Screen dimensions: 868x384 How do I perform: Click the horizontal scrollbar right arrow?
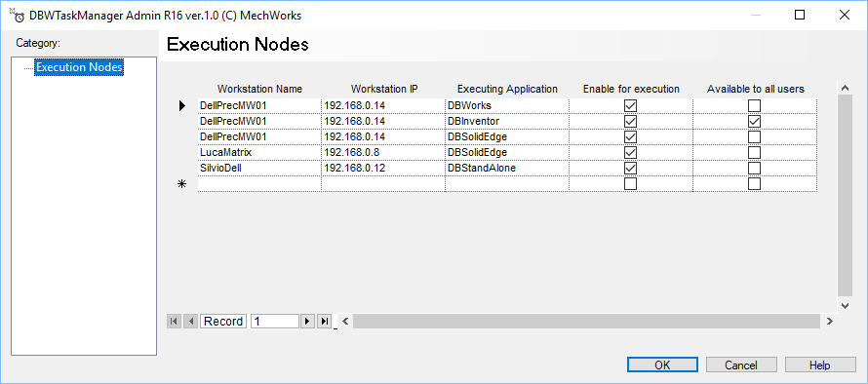pyautogui.click(x=829, y=321)
